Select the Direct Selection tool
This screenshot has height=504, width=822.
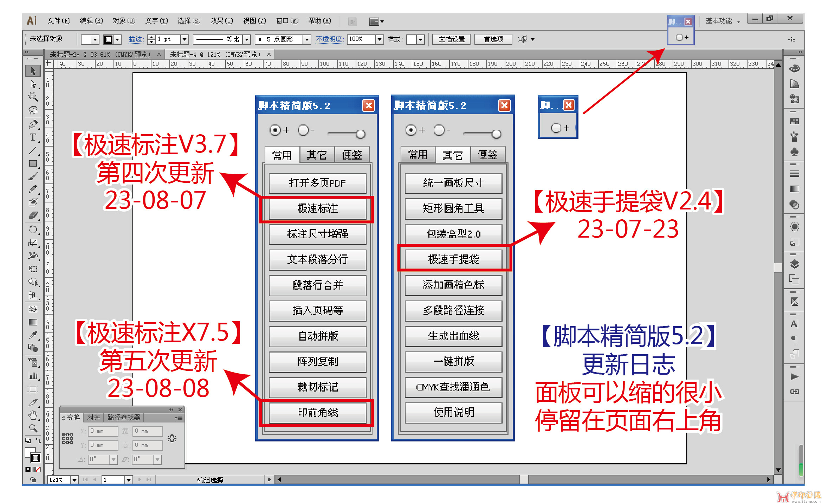pos(33,84)
